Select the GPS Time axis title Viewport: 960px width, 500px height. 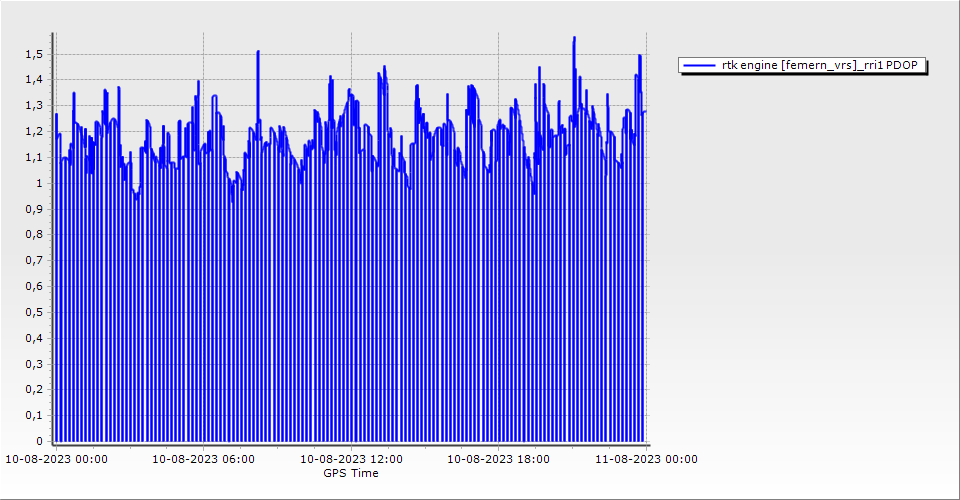tap(351, 473)
